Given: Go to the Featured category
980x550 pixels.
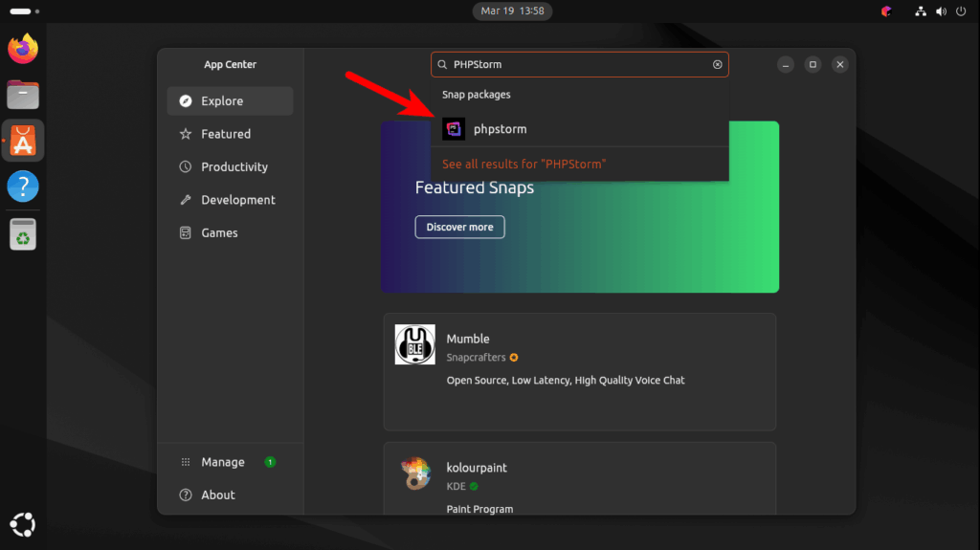Looking at the screenshot, I should pyautogui.click(x=230, y=134).
